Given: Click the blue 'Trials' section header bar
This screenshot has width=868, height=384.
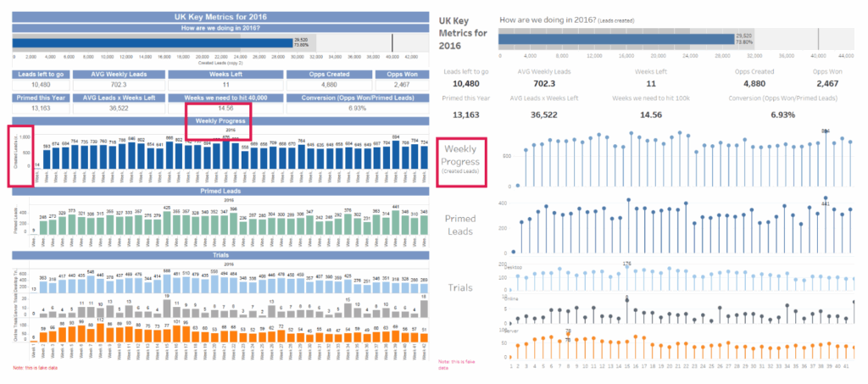Looking at the screenshot, I should point(220,254).
